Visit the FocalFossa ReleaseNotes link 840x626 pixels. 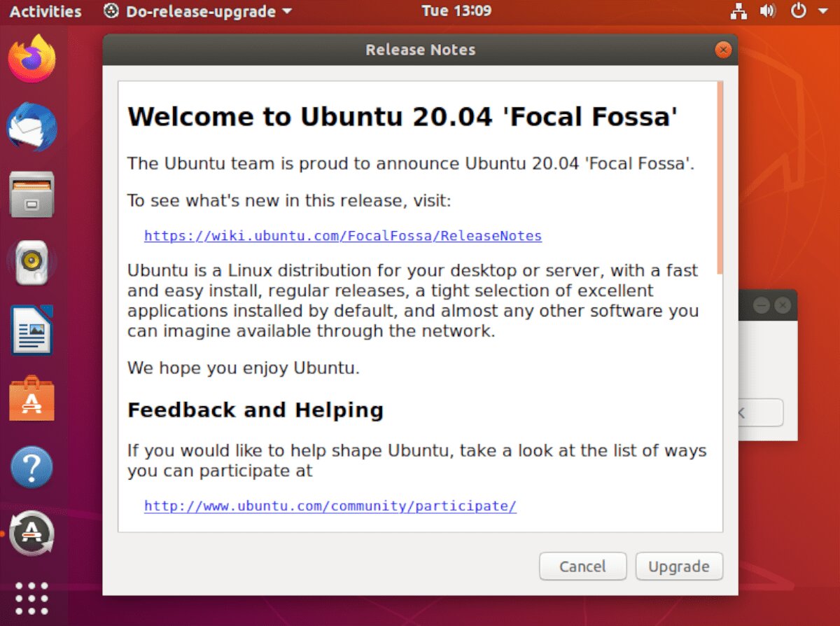pos(342,236)
